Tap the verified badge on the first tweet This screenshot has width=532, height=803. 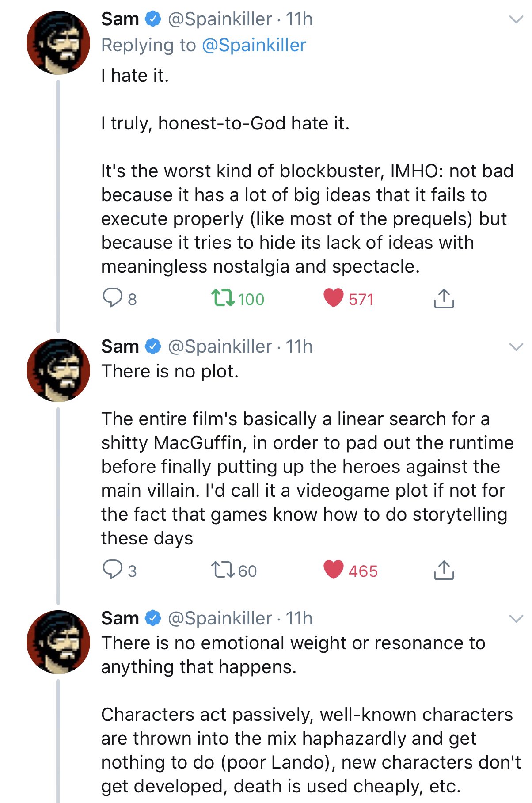(x=153, y=19)
